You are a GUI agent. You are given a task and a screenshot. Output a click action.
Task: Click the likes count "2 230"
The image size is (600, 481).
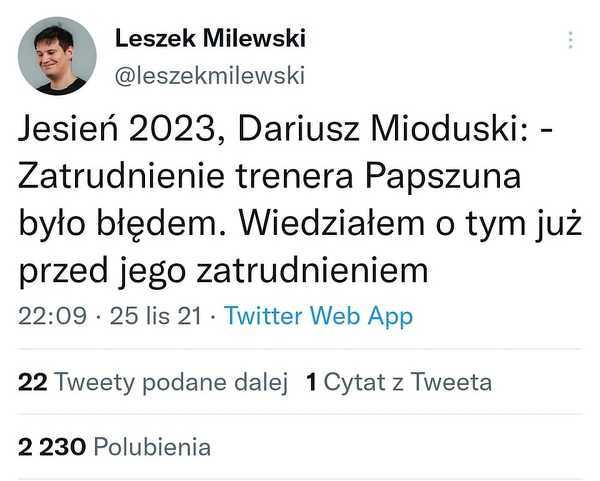coord(51,446)
